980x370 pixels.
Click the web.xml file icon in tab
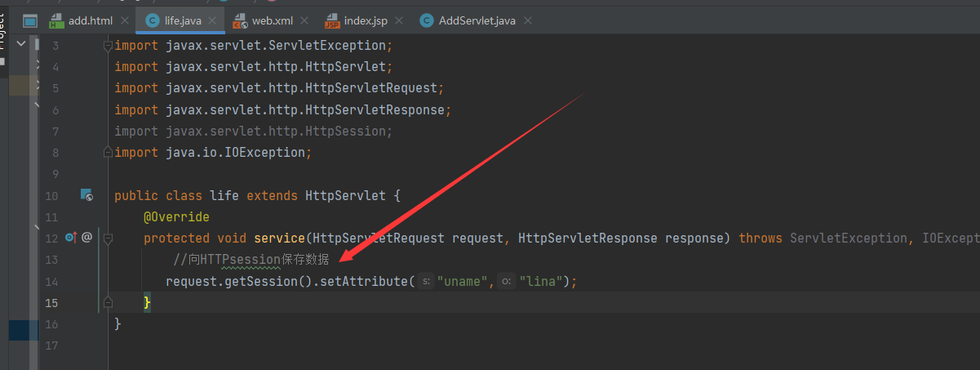click(x=241, y=20)
